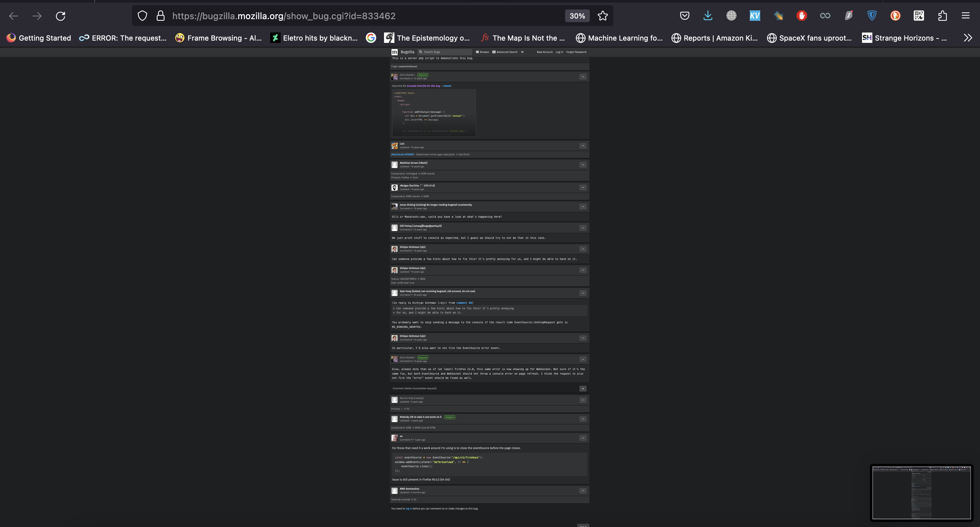Save page to Pocket

point(685,16)
